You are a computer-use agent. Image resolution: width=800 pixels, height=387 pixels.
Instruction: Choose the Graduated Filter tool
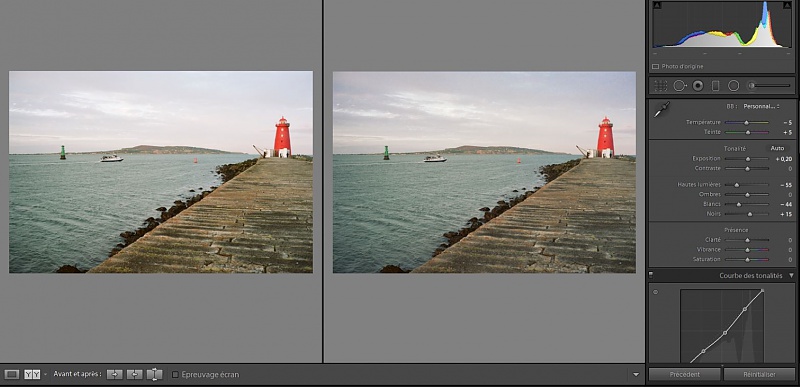(715, 86)
